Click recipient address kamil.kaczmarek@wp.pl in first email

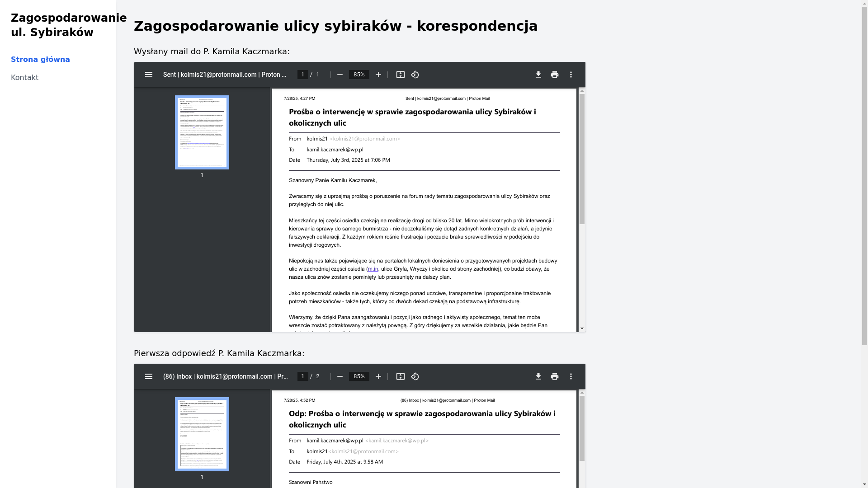[x=335, y=150]
